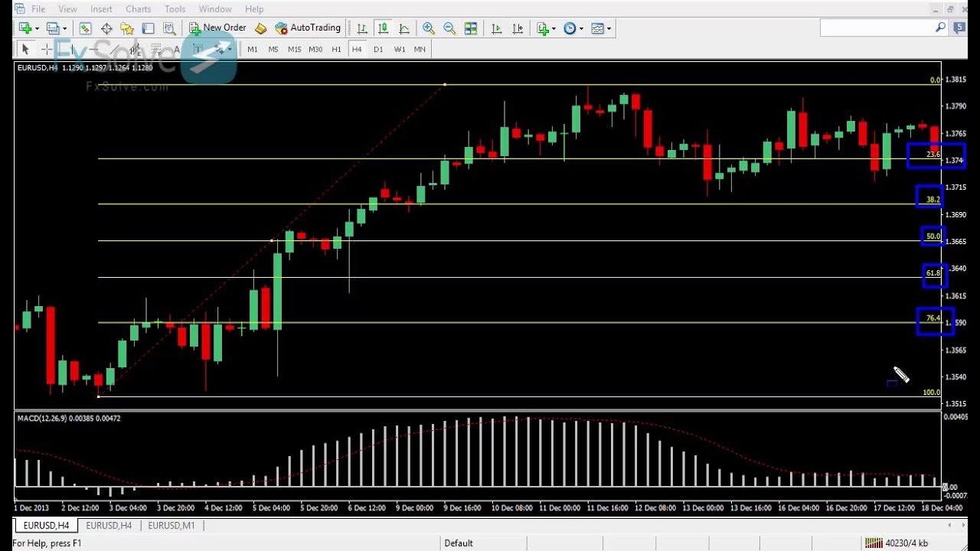Tile chart windows icon
Viewport: 980px width, 551px height.
click(x=471, y=28)
